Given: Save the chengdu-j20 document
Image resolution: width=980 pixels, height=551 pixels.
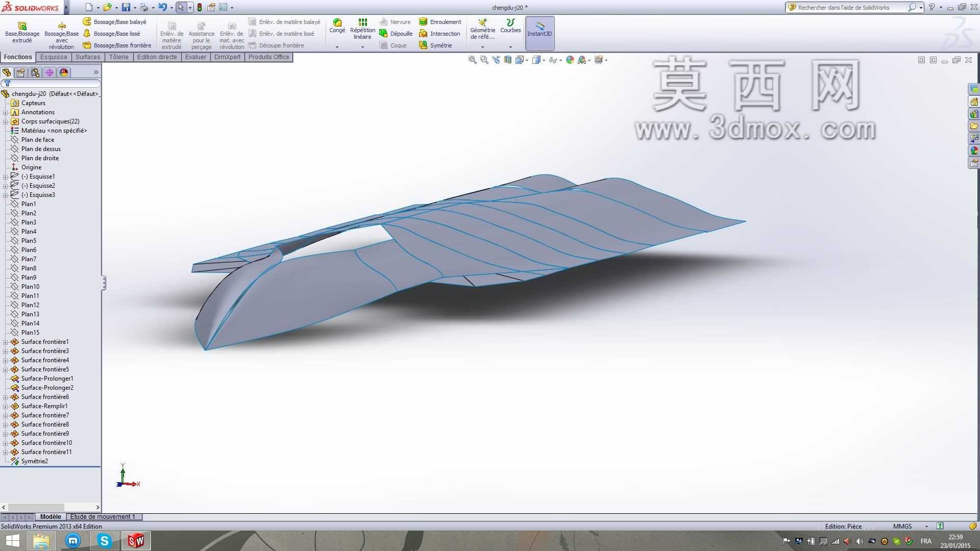Looking at the screenshot, I should pyautogui.click(x=126, y=7).
